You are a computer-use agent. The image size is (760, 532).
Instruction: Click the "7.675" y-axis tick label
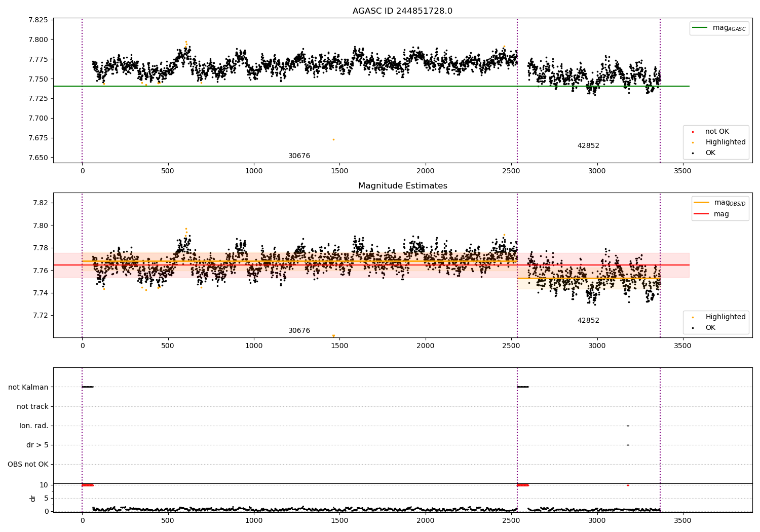(38, 138)
